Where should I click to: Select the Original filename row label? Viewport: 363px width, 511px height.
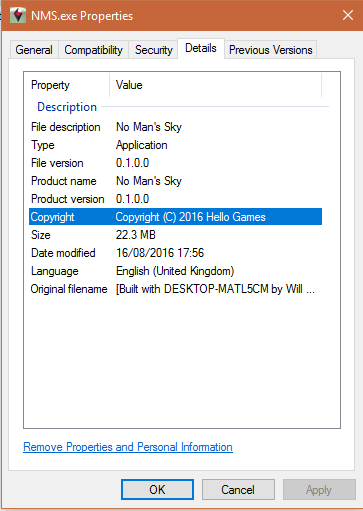69,289
